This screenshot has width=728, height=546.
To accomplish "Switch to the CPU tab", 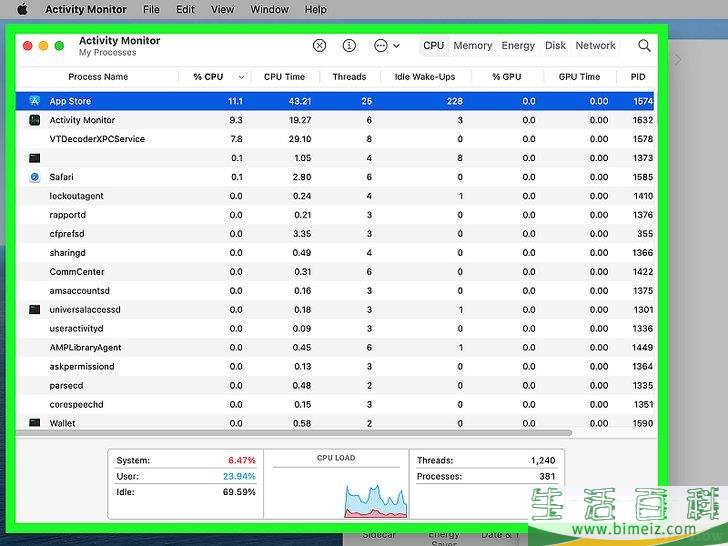I will tap(434, 46).
